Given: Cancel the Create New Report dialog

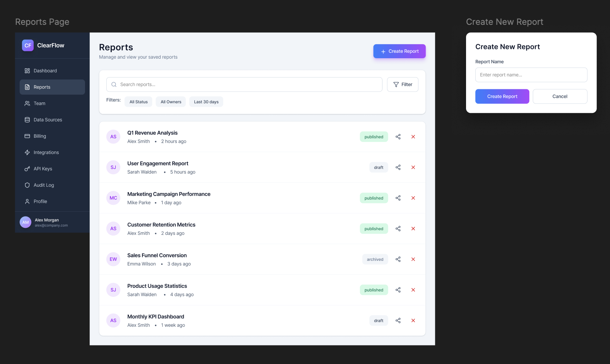Looking at the screenshot, I should pos(560,96).
